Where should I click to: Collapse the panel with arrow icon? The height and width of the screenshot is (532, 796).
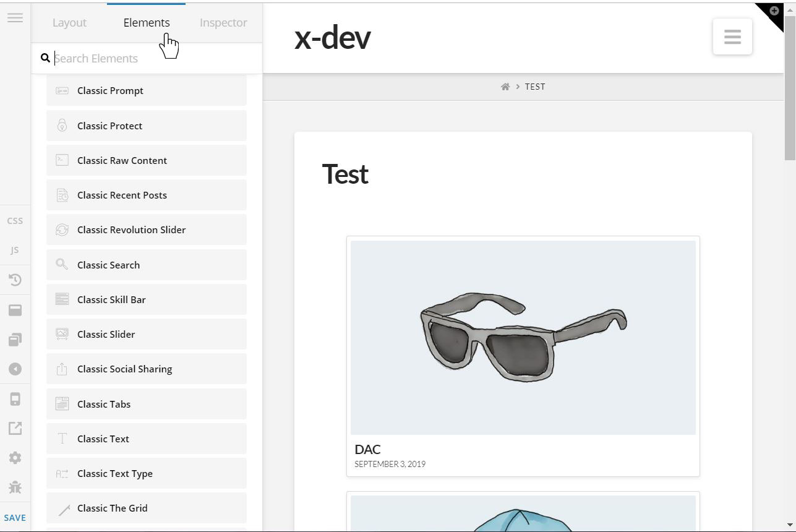15,369
